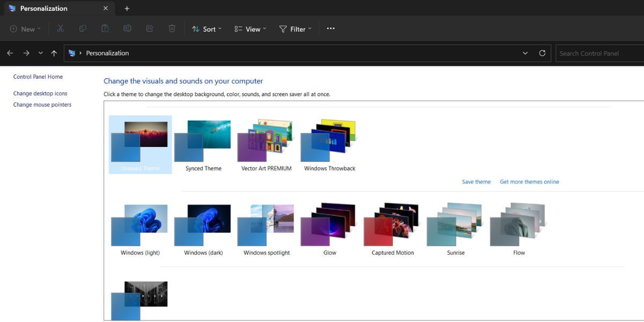Select the Windows Throwback theme
644x322 pixels.
click(330, 144)
